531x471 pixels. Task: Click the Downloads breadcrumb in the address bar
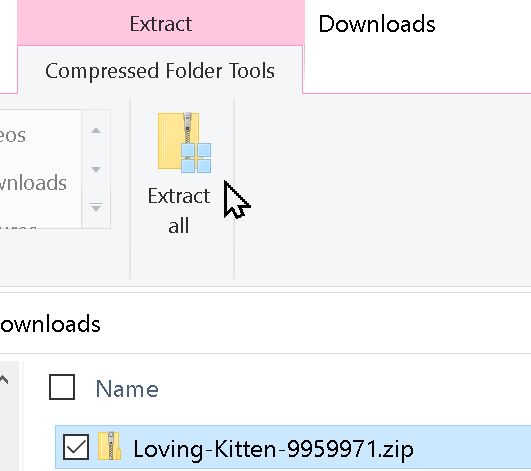[x=50, y=324]
